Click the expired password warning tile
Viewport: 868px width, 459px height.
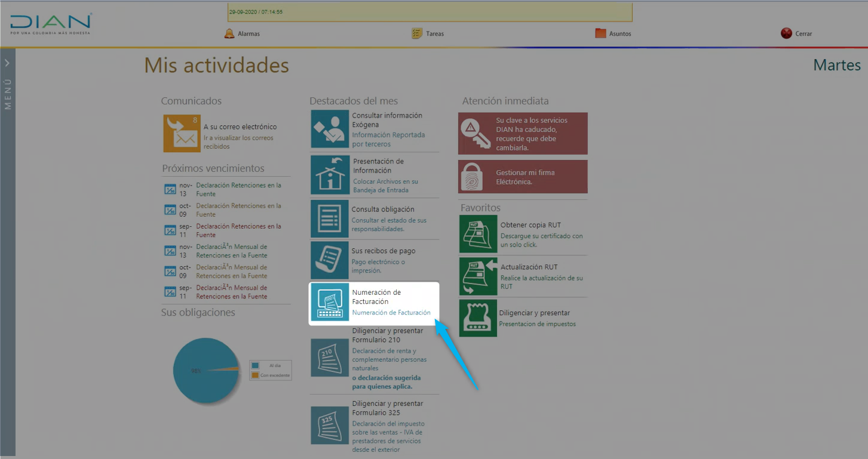[x=523, y=134]
